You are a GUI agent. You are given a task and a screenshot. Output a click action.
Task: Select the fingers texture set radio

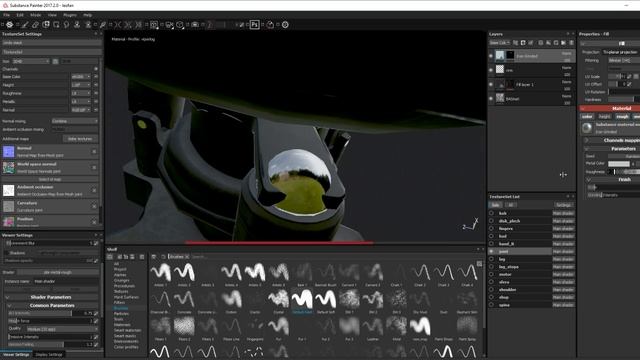[x=491, y=229]
